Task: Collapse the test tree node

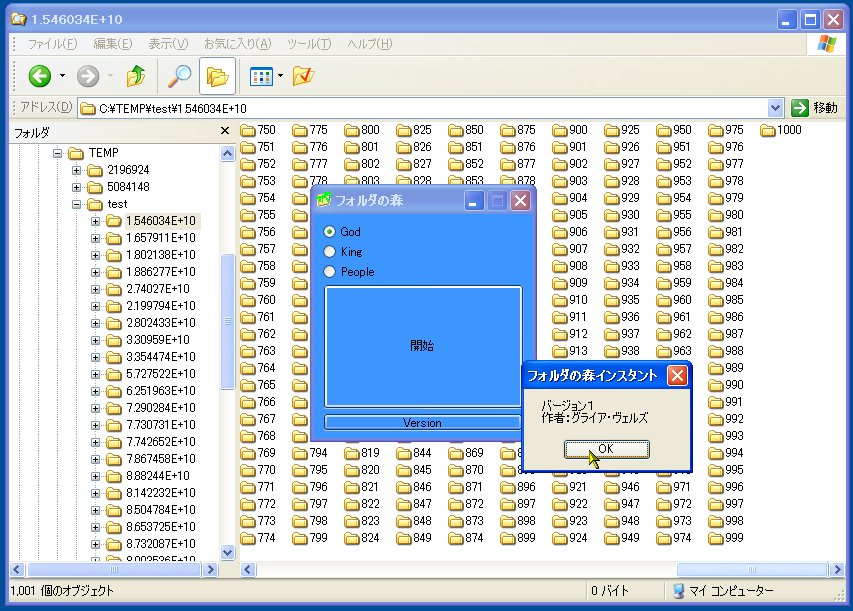Action: (76, 205)
